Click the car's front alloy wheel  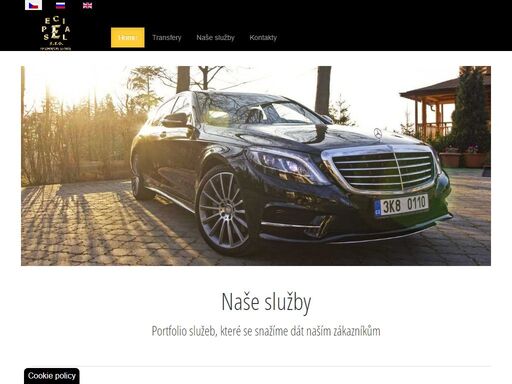(224, 210)
